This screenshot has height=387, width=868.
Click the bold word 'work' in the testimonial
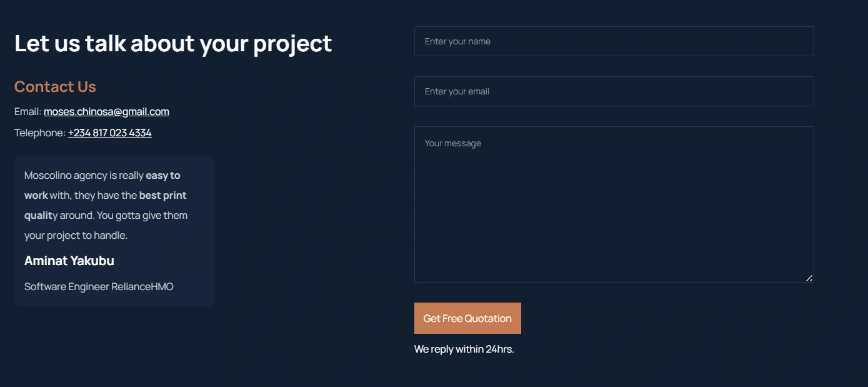[x=36, y=196]
